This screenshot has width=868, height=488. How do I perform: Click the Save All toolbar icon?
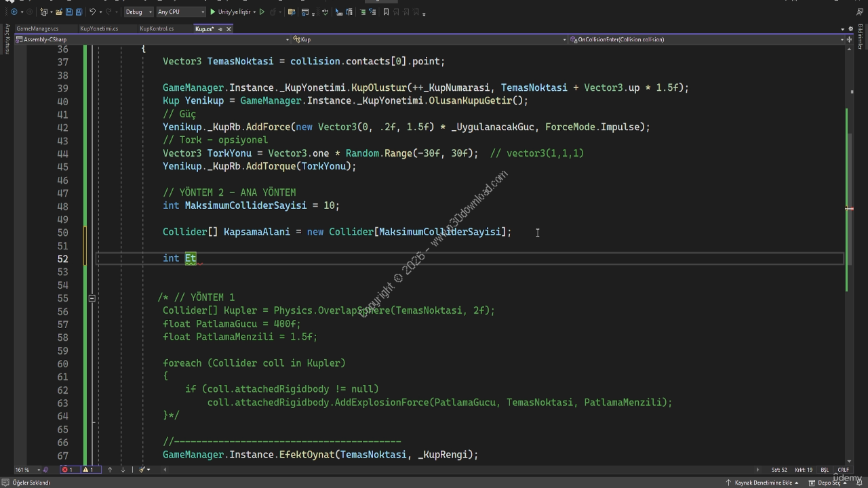pos(79,12)
